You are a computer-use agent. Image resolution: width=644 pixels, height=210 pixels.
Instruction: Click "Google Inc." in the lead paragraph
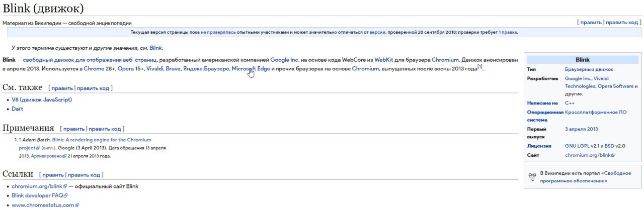pyautogui.click(x=285, y=60)
